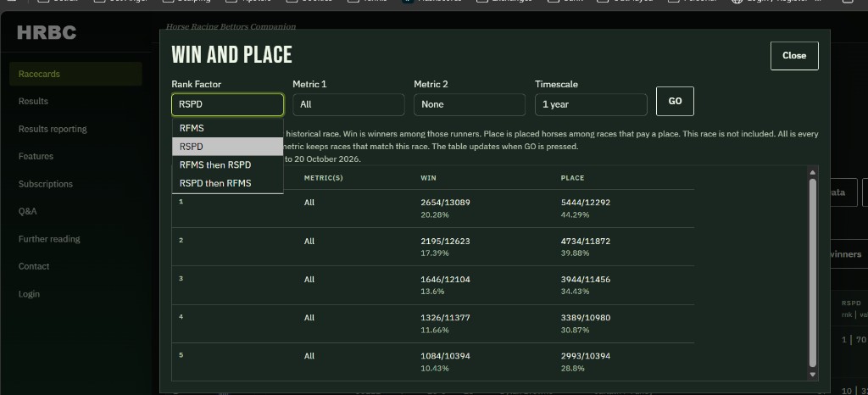Click the place percentage 39.88%
868x395 pixels.
pyautogui.click(x=576, y=253)
